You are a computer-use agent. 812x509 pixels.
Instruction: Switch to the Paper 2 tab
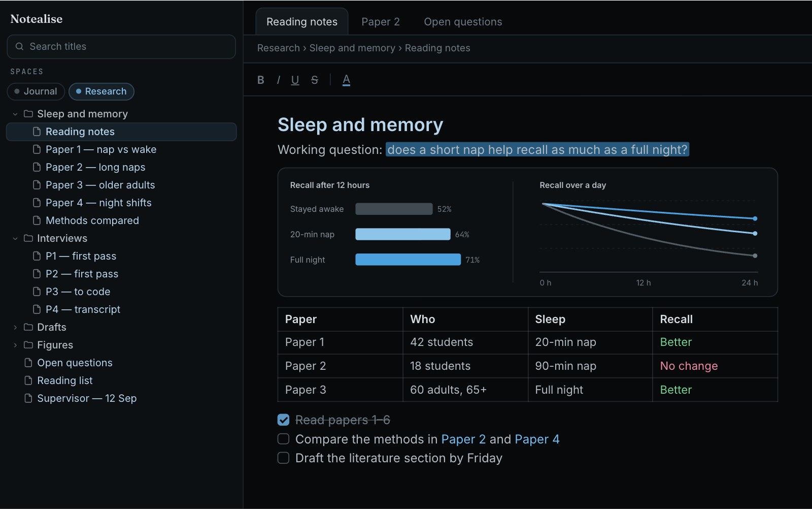pyautogui.click(x=381, y=22)
